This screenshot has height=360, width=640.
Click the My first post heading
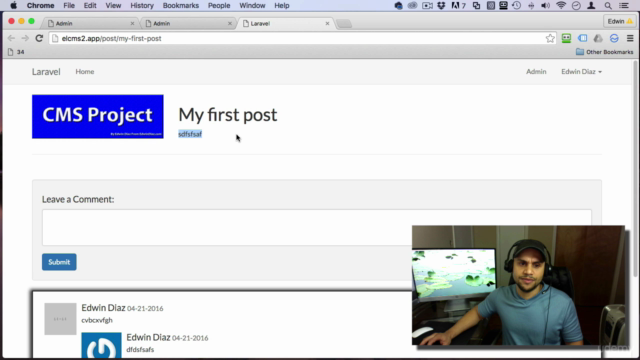[228, 115]
